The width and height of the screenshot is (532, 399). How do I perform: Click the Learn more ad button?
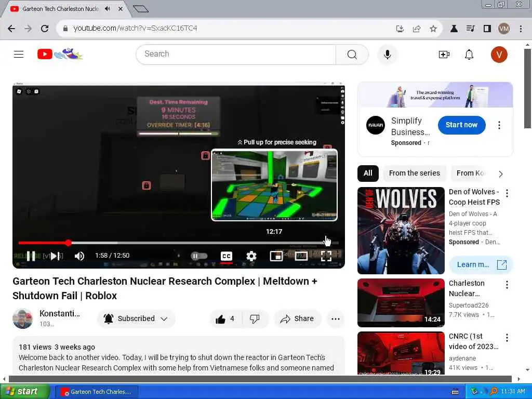pos(481,264)
